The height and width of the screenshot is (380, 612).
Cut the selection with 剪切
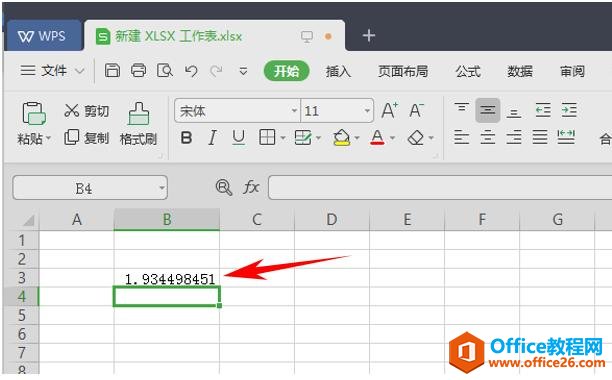coord(86,111)
